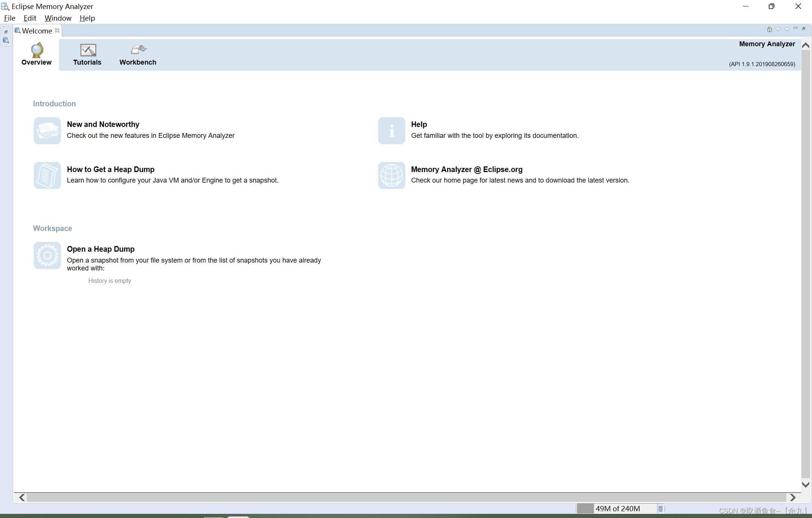The image size is (812, 518).
Task: Click the 'Introduction' heading
Action: (x=54, y=104)
